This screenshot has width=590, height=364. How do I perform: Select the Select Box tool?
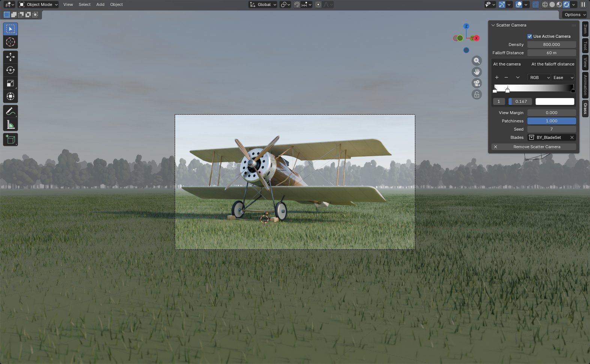click(10, 29)
